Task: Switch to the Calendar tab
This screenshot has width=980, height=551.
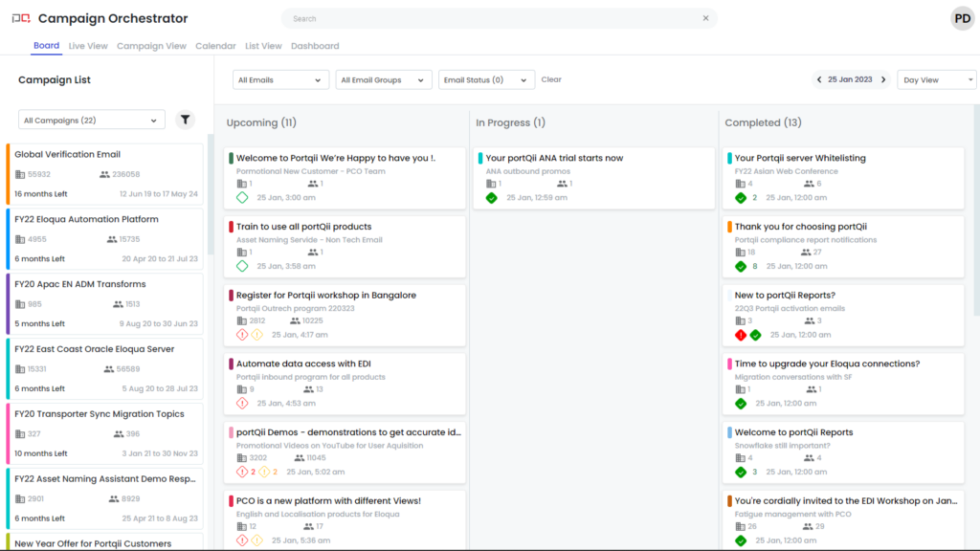Action: (215, 46)
